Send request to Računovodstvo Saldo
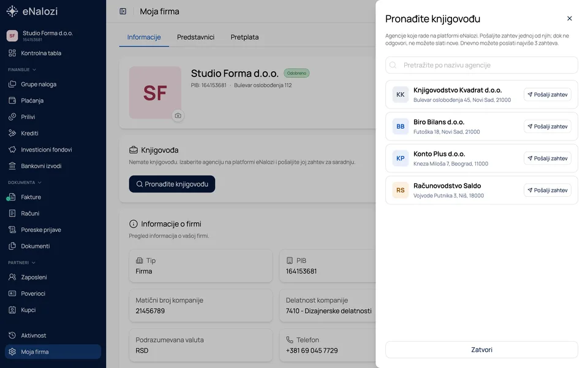 coord(548,190)
